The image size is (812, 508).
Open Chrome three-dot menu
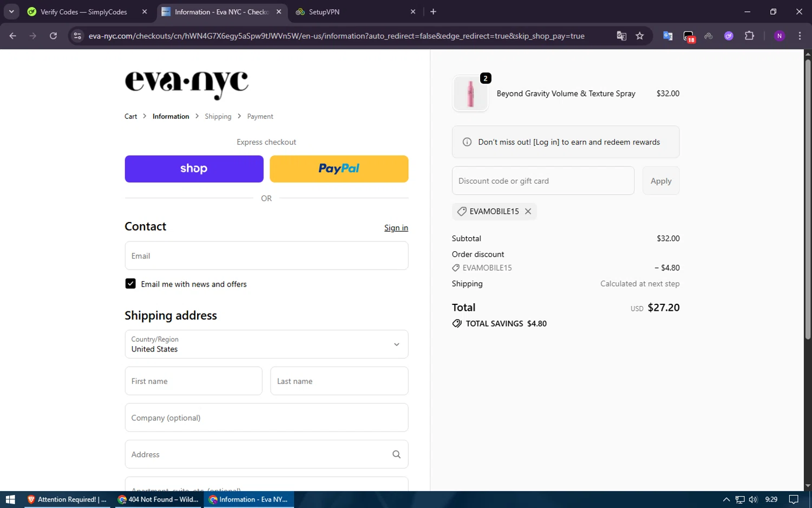[x=800, y=36]
